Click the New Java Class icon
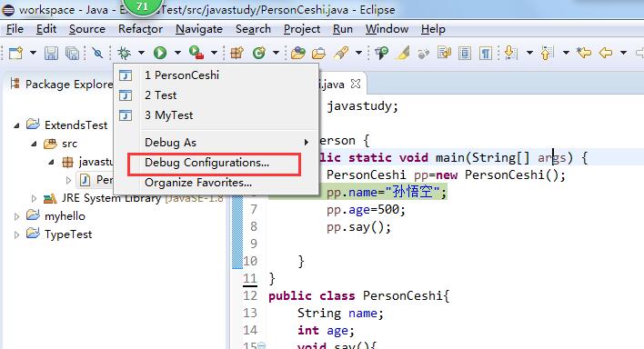Viewport: 644px width, 349px height. coord(258,53)
